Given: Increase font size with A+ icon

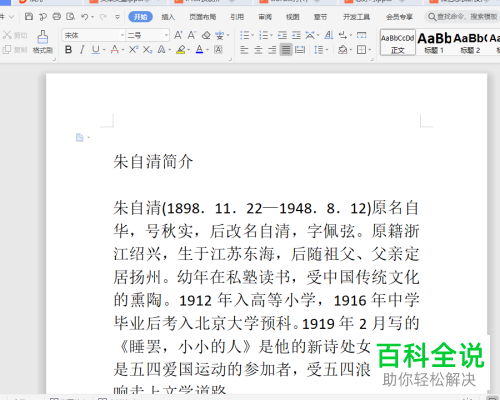Looking at the screenshot, I should pyautogui.click(x=178, y=35).
